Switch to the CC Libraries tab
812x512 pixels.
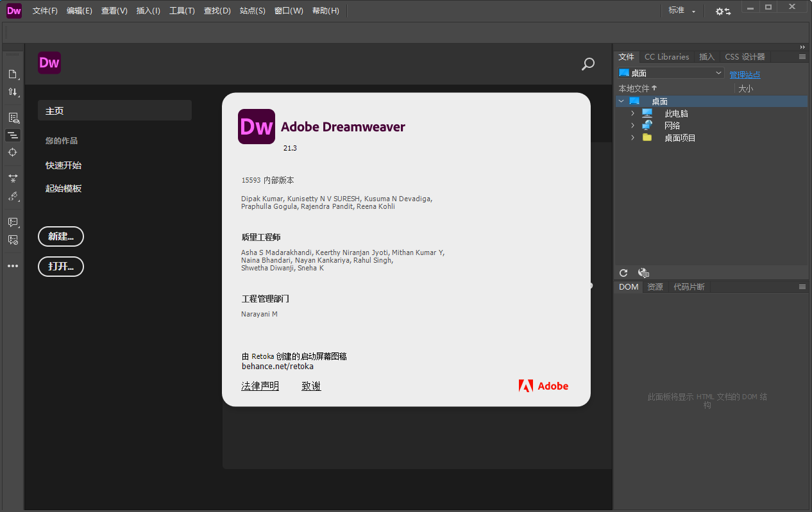pos(666,56)
